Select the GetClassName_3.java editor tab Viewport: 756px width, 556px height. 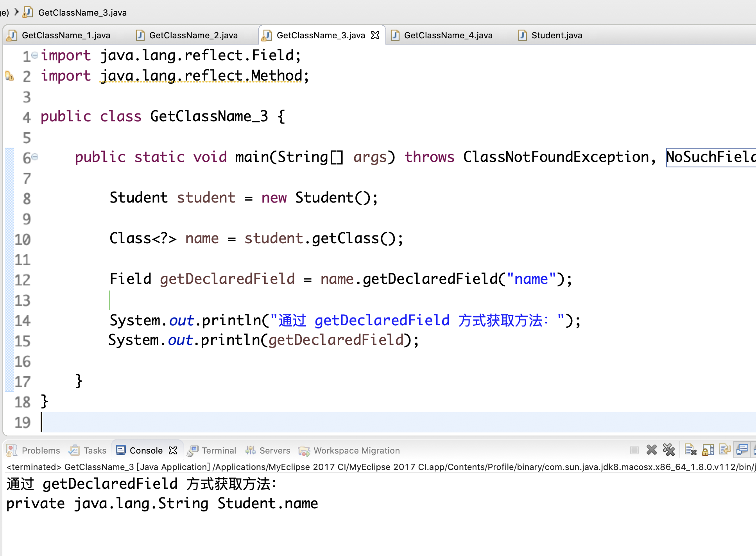point(321,35)
